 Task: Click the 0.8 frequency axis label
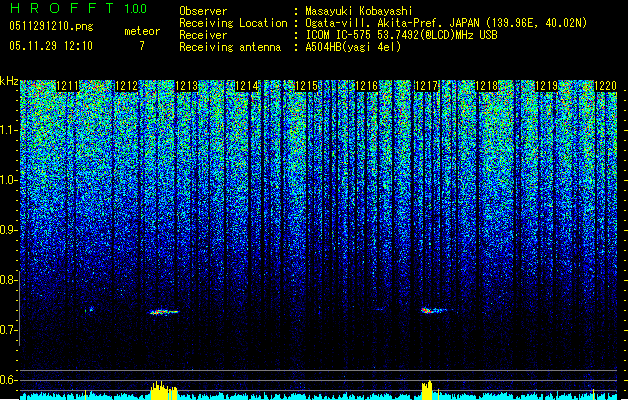9,280
